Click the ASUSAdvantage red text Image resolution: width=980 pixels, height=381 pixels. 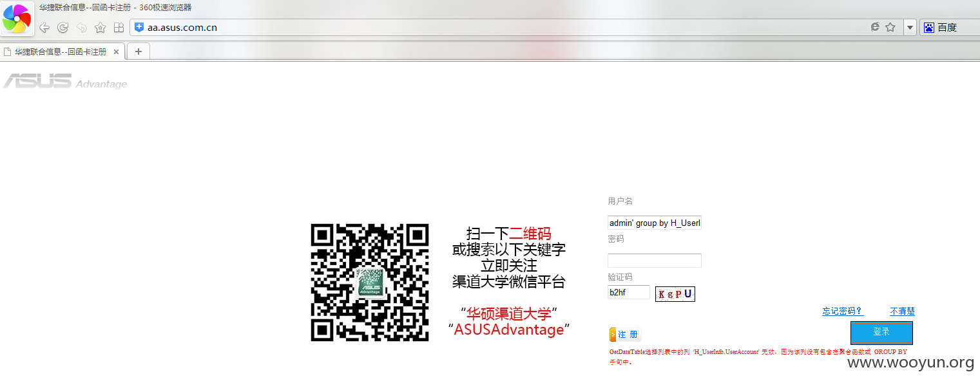(509, 330)
